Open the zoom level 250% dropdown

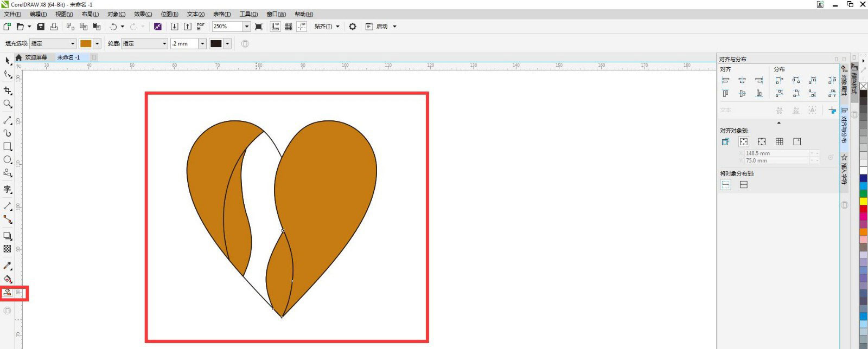(246, 27)
